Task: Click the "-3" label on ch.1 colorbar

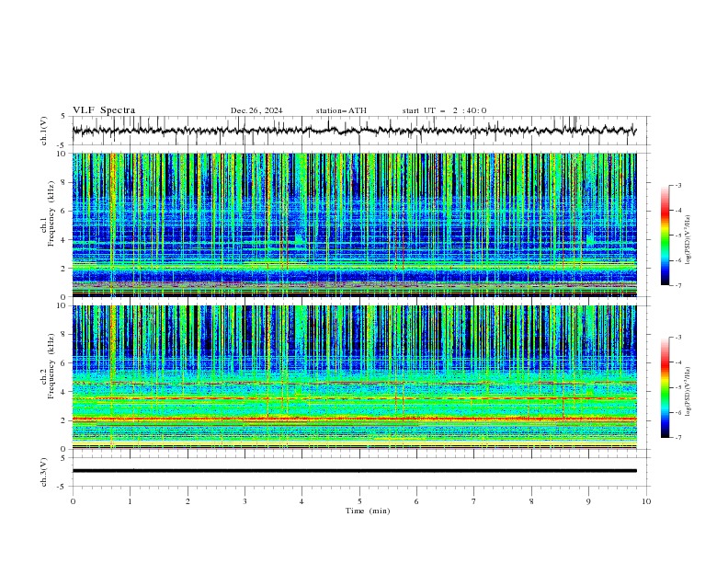Action: click(x=677, y=185)
